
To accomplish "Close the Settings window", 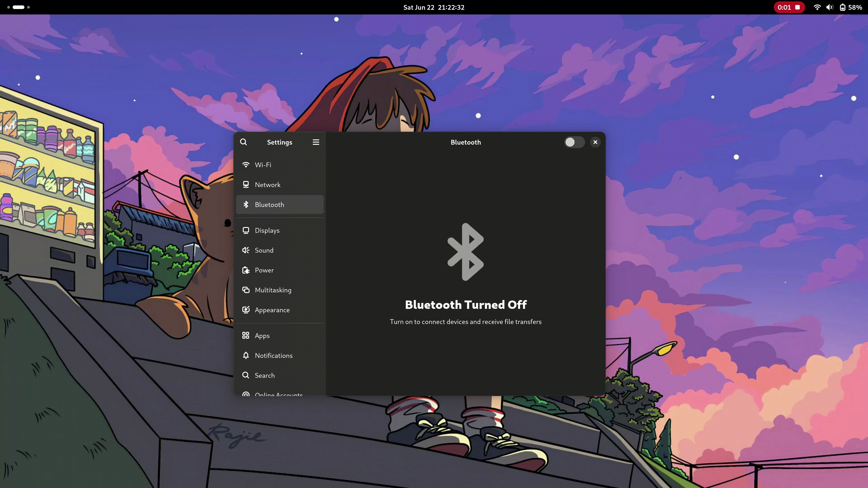I will [595, 142].
